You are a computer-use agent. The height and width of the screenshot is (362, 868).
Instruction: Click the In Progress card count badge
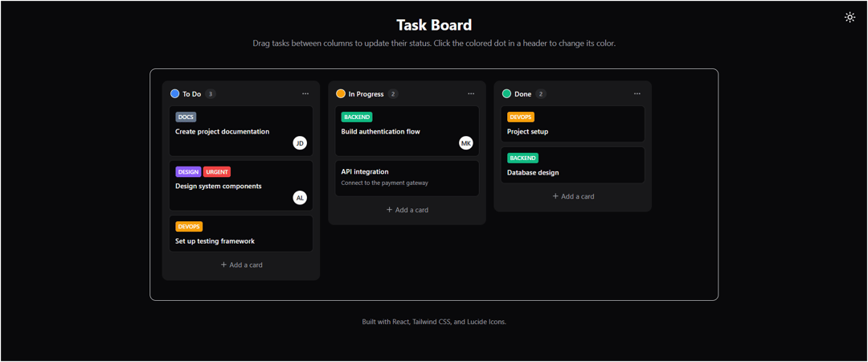[393, 93]
